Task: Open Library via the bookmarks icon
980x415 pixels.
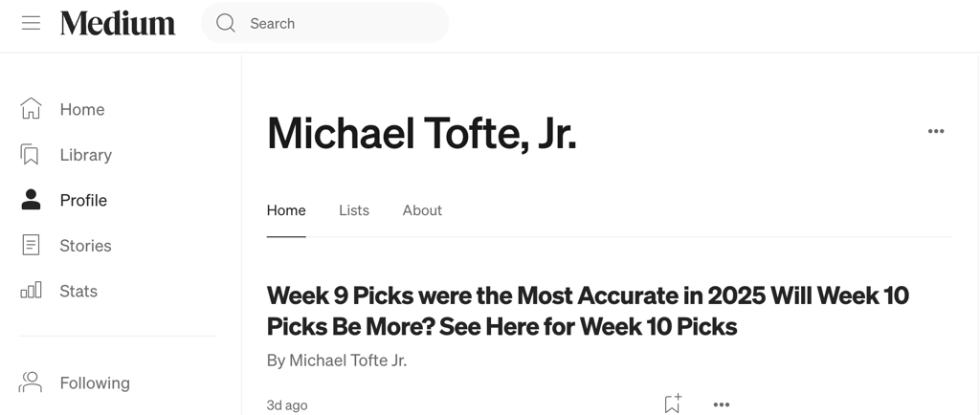Action: pyautogui.click(x=31, y=154)
